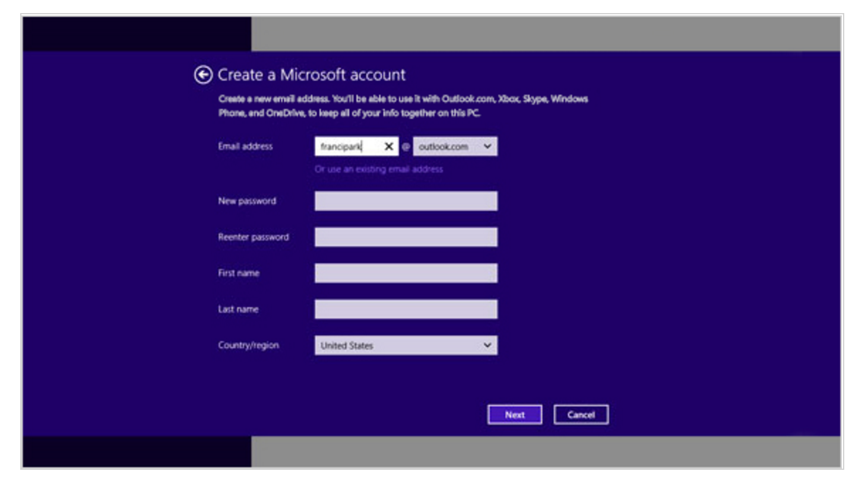Focus the Reenter password field
This screenshot has height=490, width=868.
pos(406,237)
